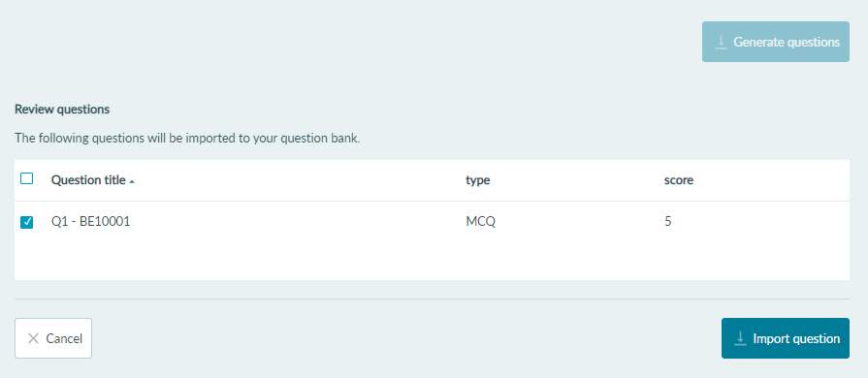Click the Cancel button label

pyautogui.click(x=64, y=338)
